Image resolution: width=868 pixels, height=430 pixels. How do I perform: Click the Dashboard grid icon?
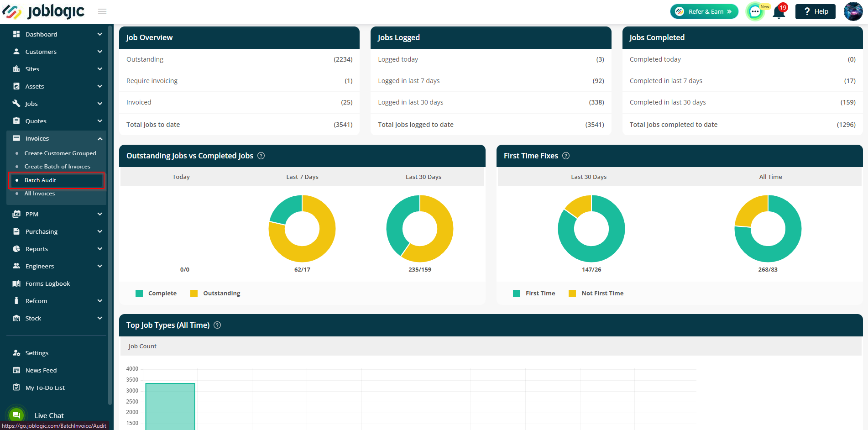click(16, 34)
